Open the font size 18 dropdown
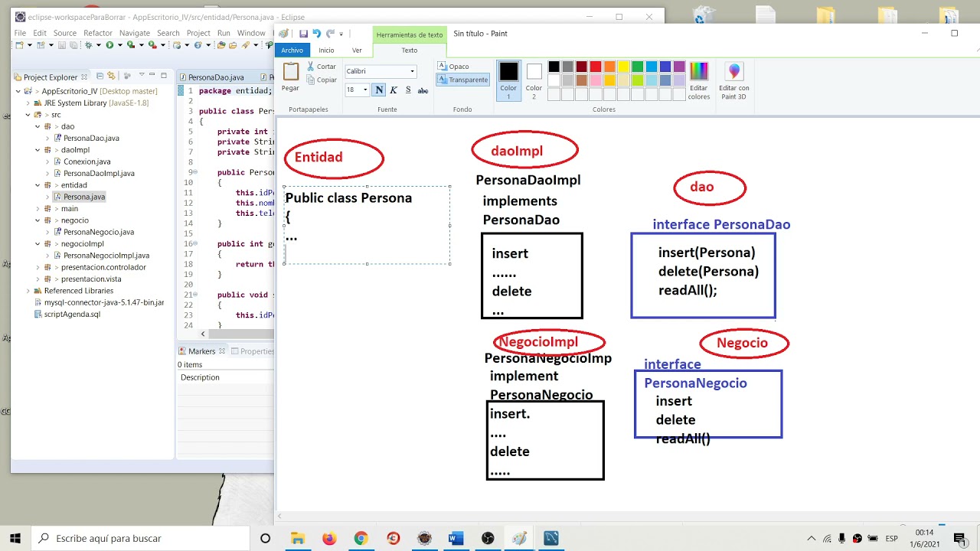This screenshot has height=551, width=980. (x=365, y=90)
